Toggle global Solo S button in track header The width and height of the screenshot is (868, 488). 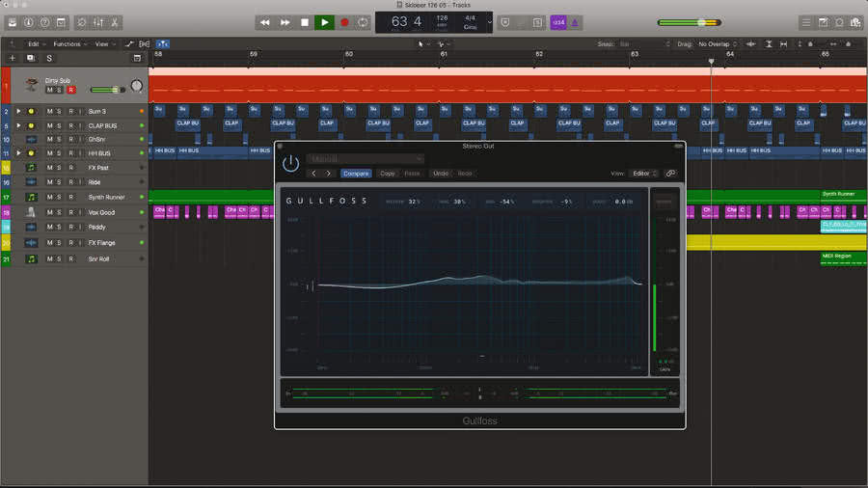[49, 58]
